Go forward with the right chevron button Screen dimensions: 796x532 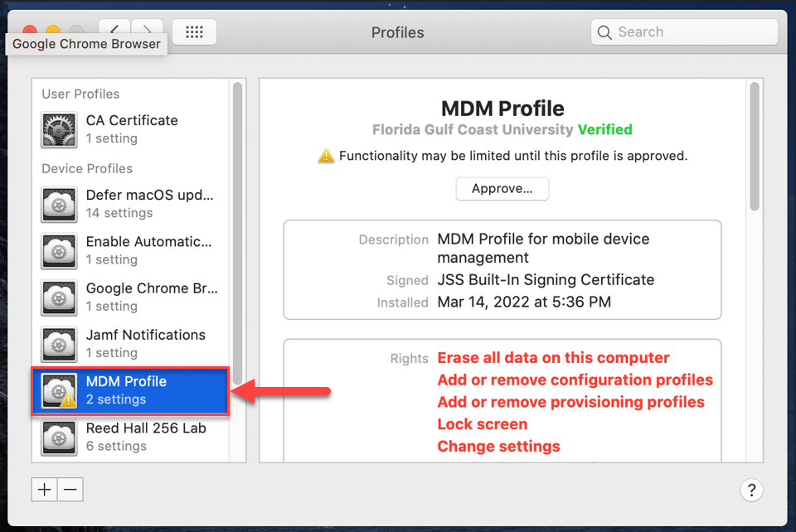[148, 27]
